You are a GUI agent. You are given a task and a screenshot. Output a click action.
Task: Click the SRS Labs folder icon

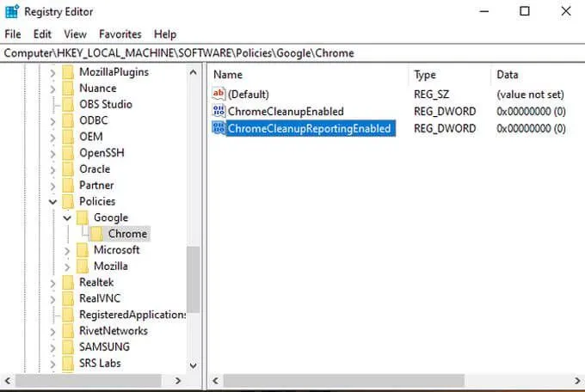68,363
